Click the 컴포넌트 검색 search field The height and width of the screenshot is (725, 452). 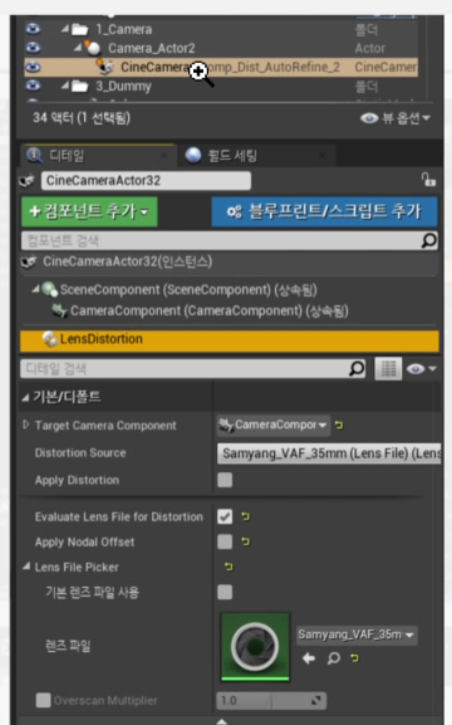pyautogui.click(x=221, y=240)
